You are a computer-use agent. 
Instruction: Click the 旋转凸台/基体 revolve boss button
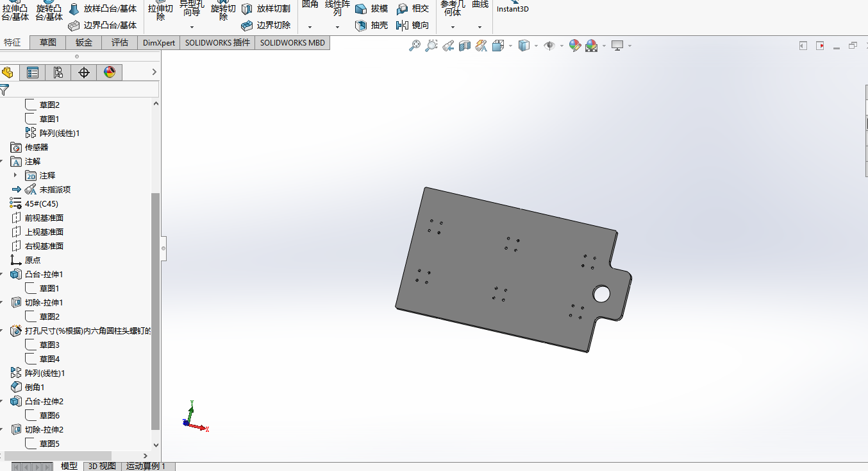tap(49, 10)
